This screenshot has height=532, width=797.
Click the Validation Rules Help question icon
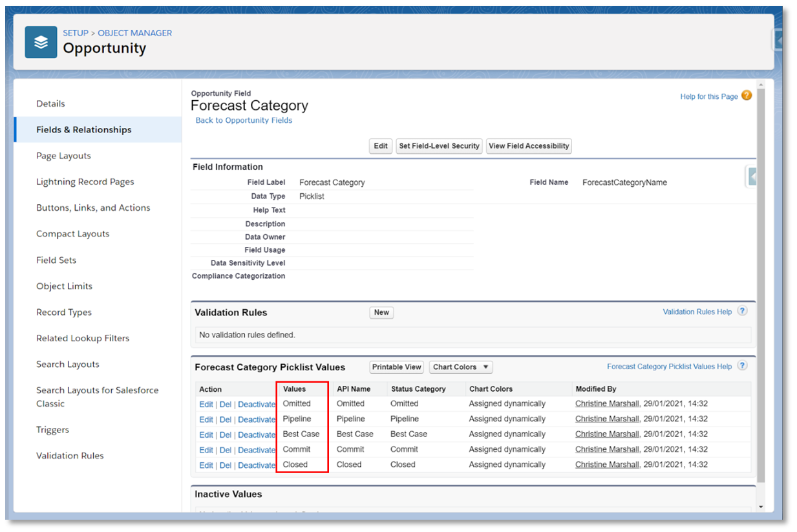[743, 311]
